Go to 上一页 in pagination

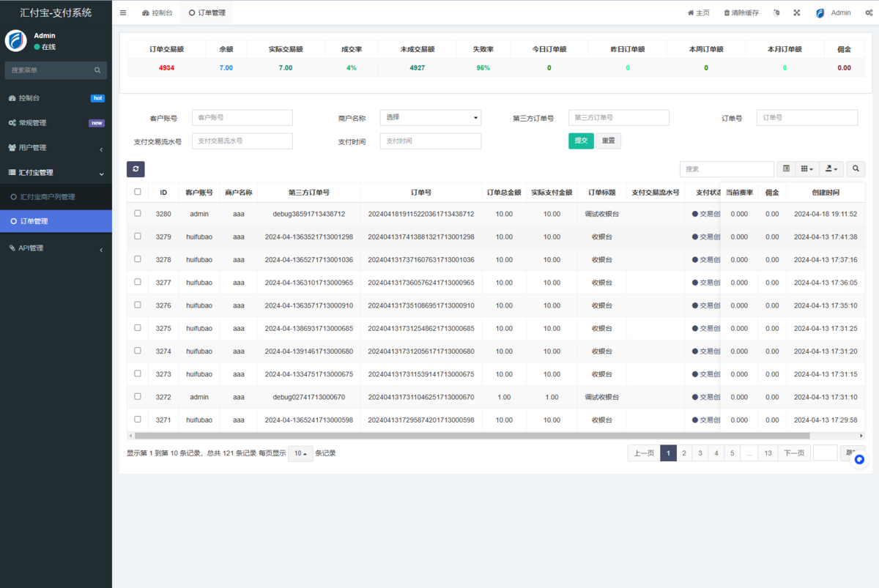coord(644,453)
